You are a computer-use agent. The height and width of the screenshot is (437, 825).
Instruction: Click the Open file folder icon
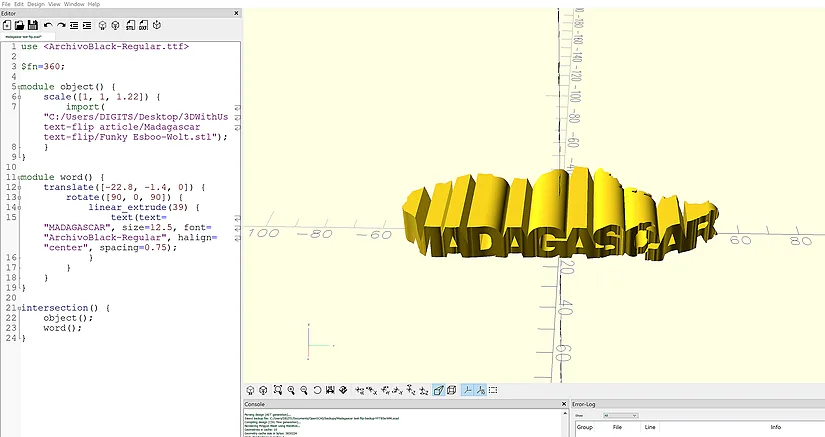[19, 25]
